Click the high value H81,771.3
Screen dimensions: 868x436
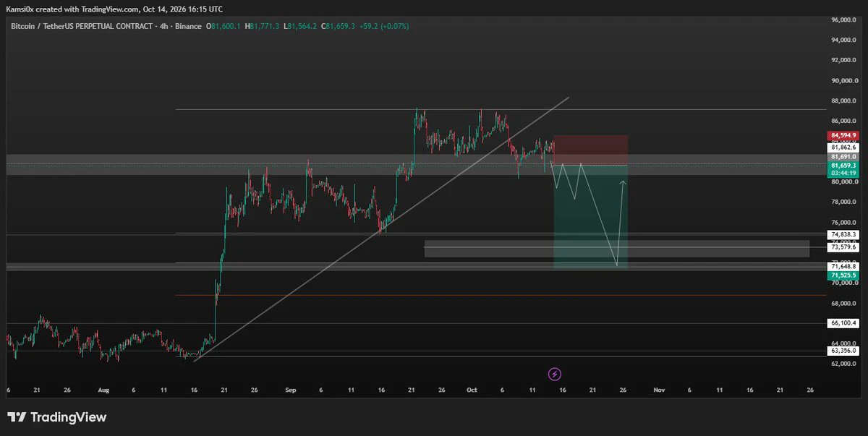pos(262,27)
